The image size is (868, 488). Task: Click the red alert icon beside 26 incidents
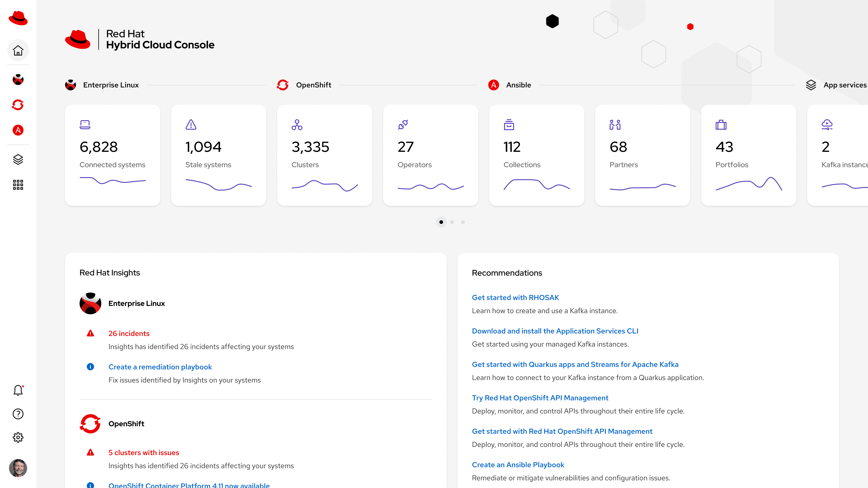click(90, 333)
